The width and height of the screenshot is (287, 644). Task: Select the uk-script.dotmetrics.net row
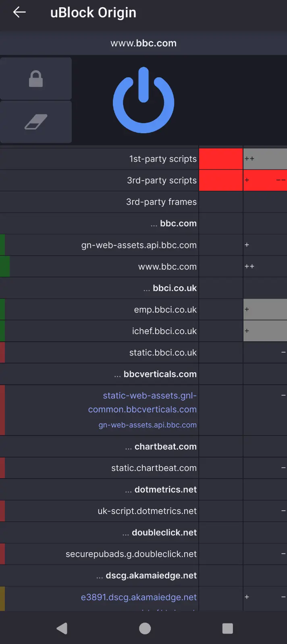(x=99, y=511)
